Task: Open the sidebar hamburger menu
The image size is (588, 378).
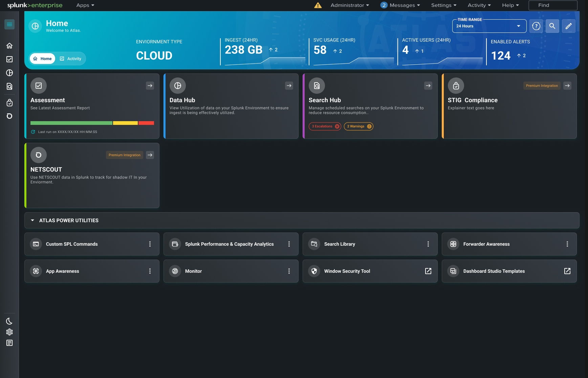Action: pos(9,24)
